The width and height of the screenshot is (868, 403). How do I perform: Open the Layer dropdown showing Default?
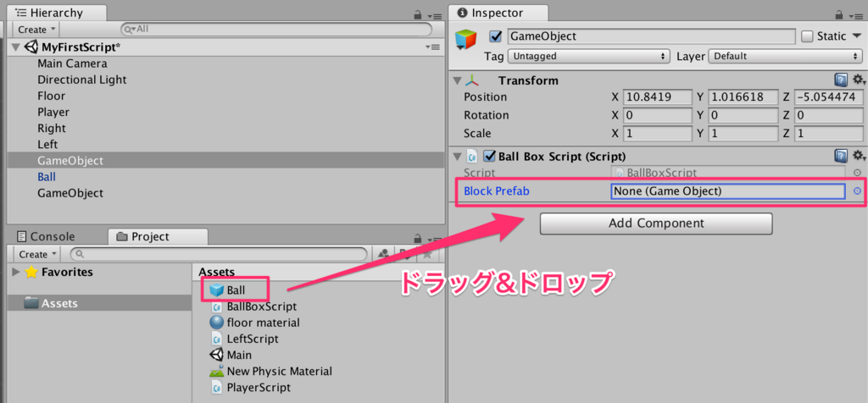[784, 57]
